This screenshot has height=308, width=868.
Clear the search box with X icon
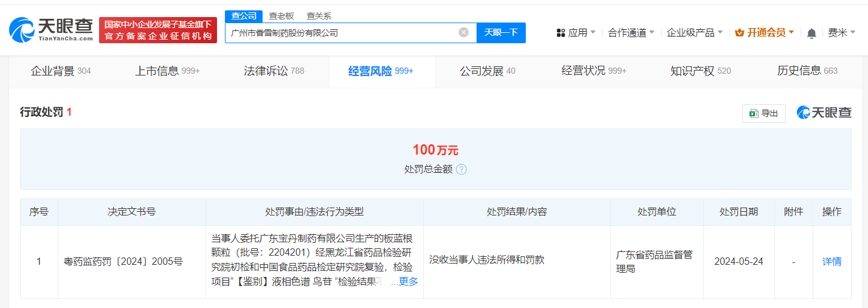(x=463, y=33)
